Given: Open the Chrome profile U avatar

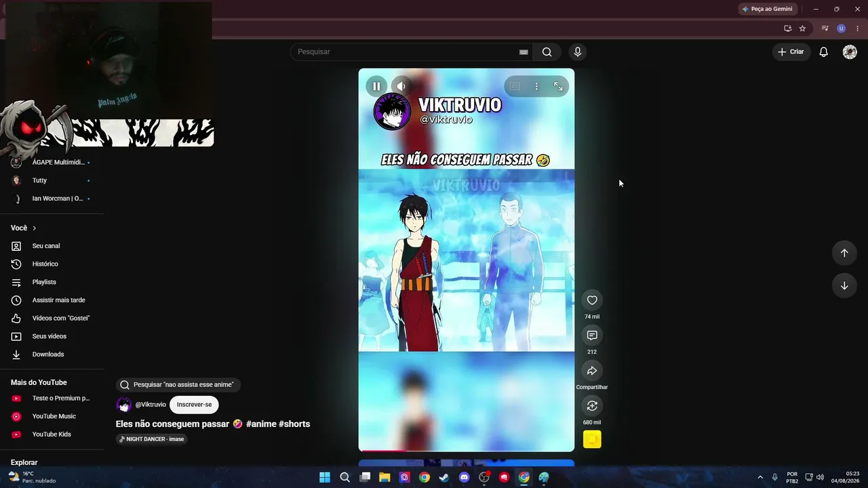Looking at the screenshot, I should [x=841, y=28].
